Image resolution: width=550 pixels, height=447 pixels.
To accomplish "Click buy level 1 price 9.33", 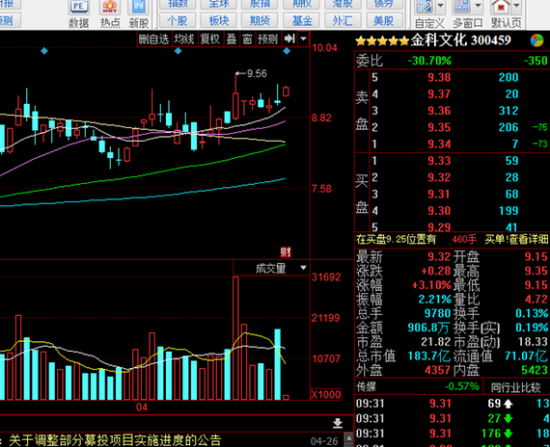I will pos(439,161).
